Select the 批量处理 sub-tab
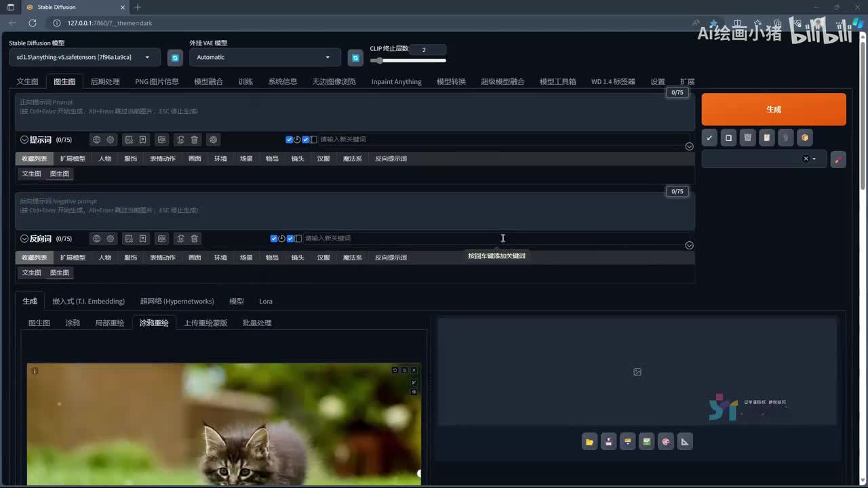The image size is (868, 488). point(257,323)
